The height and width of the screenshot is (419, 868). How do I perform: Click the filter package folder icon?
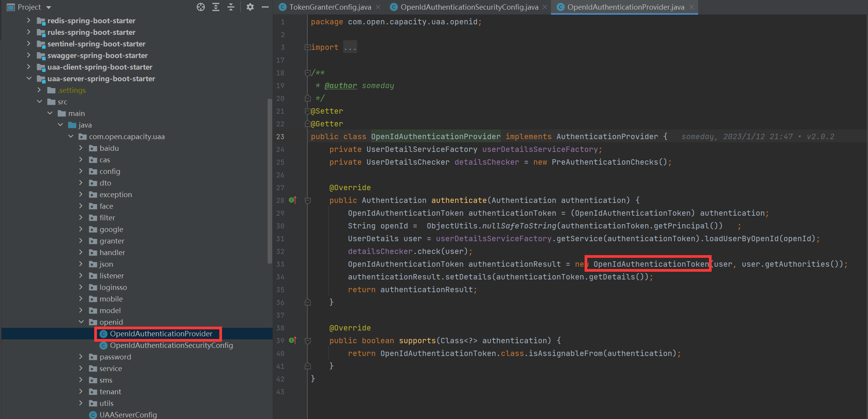click(93, 218)
